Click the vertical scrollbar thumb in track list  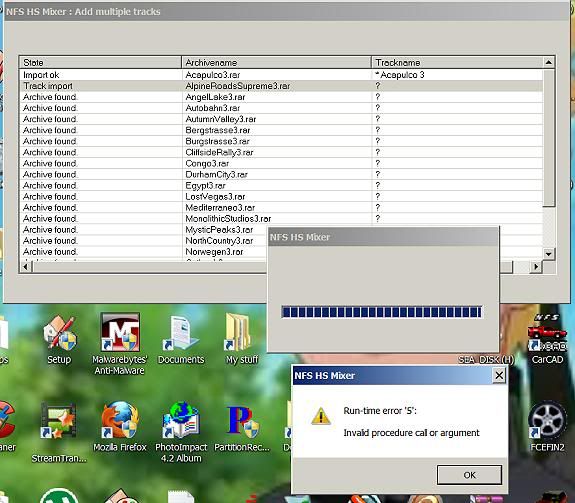pyautogui.click(x=548, y=137)
